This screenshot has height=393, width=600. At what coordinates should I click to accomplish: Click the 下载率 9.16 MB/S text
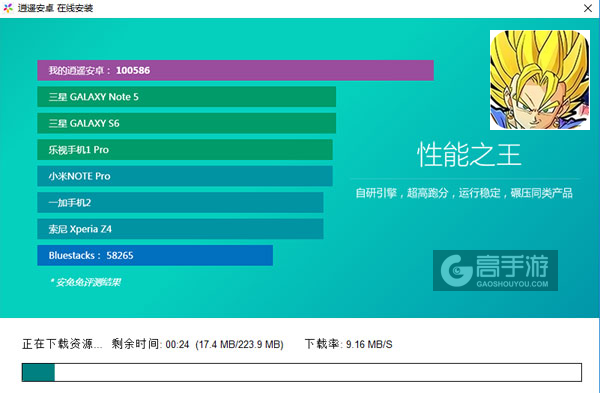(x=349, y=344)
